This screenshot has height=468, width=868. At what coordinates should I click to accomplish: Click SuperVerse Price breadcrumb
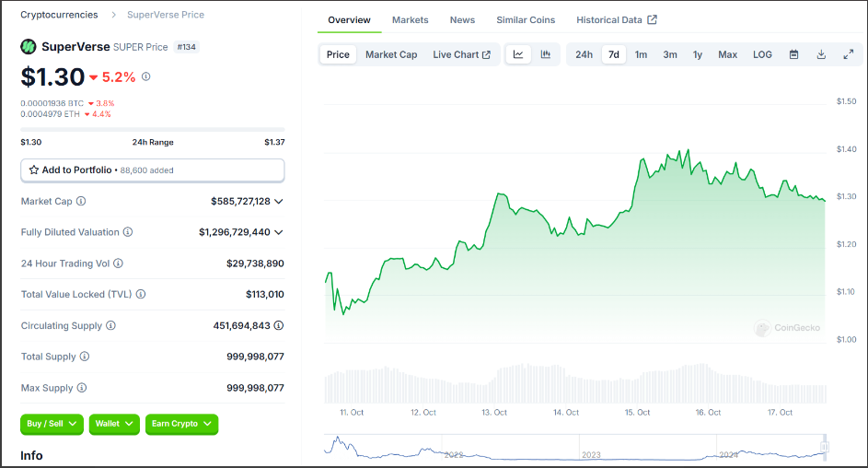[x=166, y=15]
